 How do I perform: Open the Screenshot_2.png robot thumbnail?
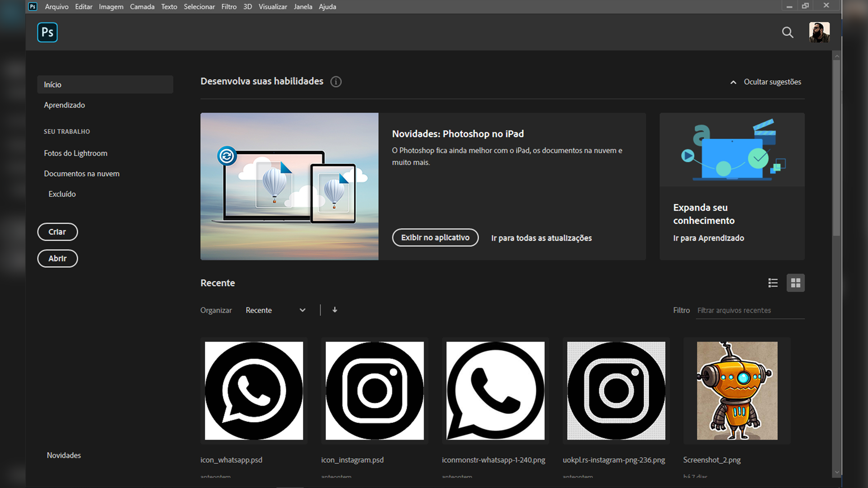pos(737,391)
